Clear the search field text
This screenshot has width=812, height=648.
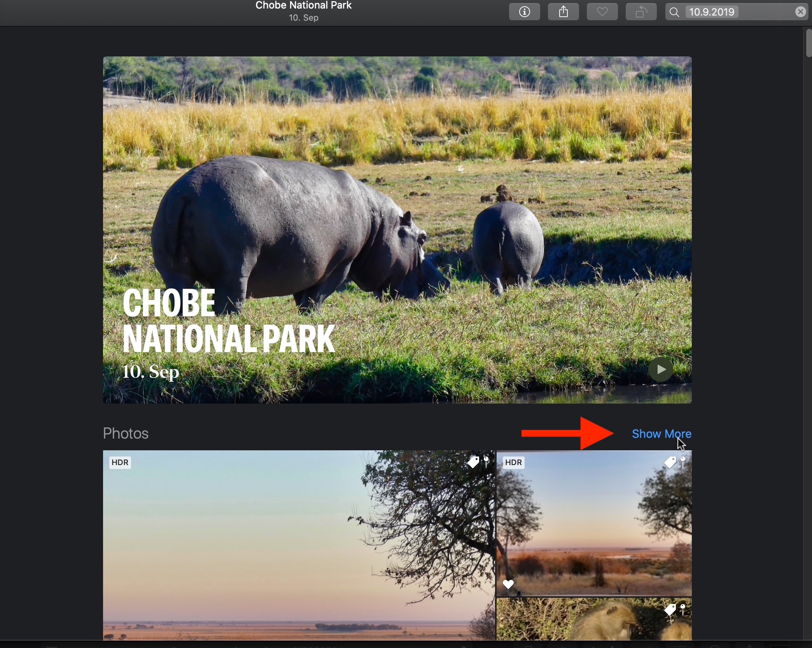[800, 12]
